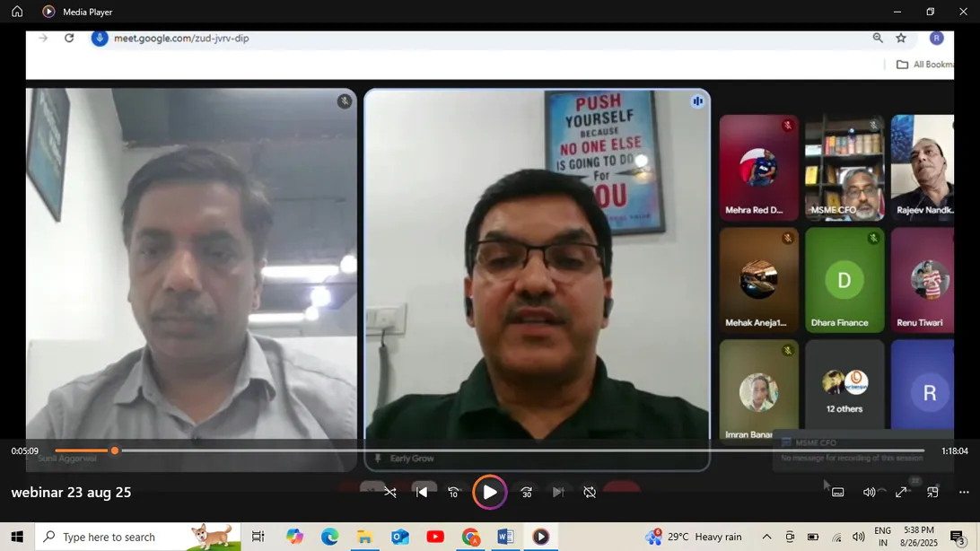Open YouTube from the taskbar
This screenshot has width=980, height=551.
pyautogui.click(x=435, y=537)
